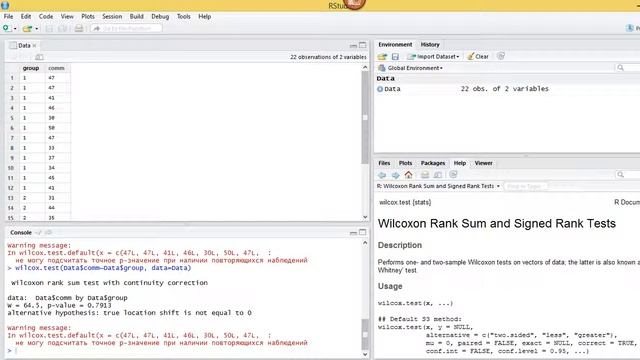Click the 'wilcox.test {stats}' help label
The image size is (640, 360).
click(405, 202)
